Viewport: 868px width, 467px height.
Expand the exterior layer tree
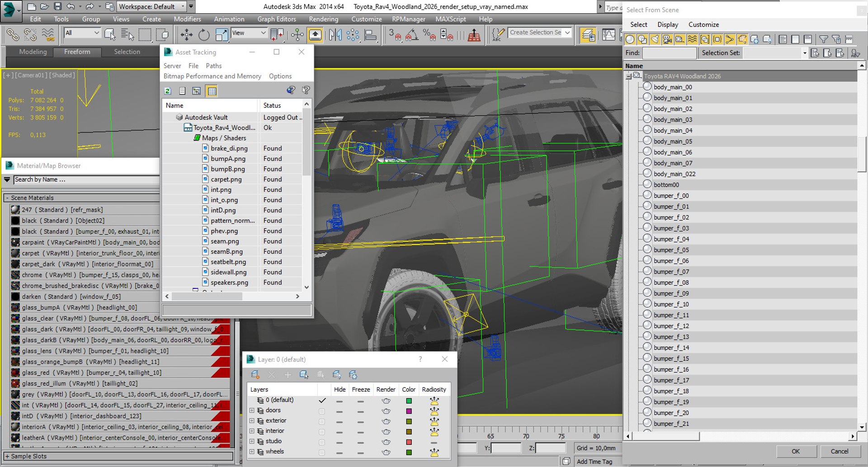pos(252,421)
